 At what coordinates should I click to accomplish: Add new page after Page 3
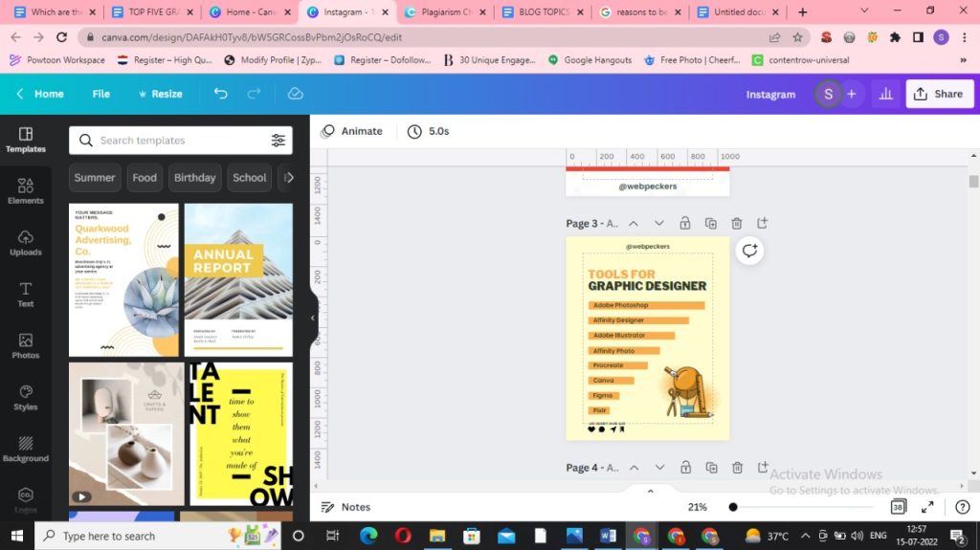tap(762, 223)
